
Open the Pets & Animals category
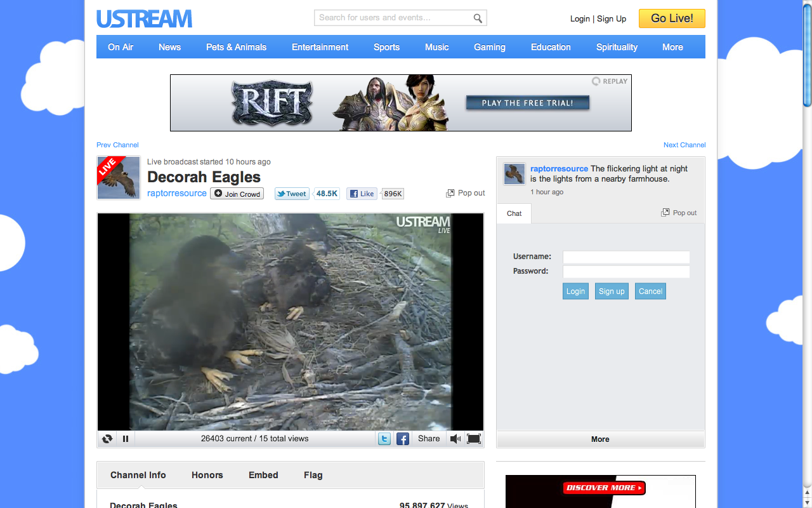point(236,47)
